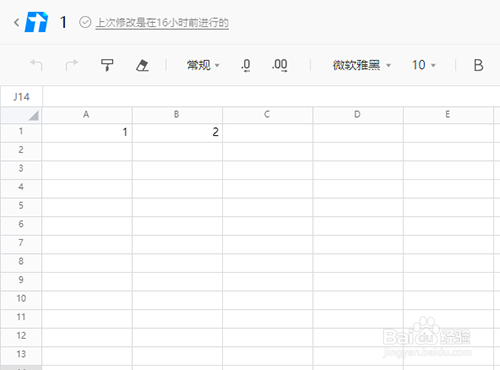Click the redo arrow icon
Viewport: 500px width, 370px height.
point(72,65)
